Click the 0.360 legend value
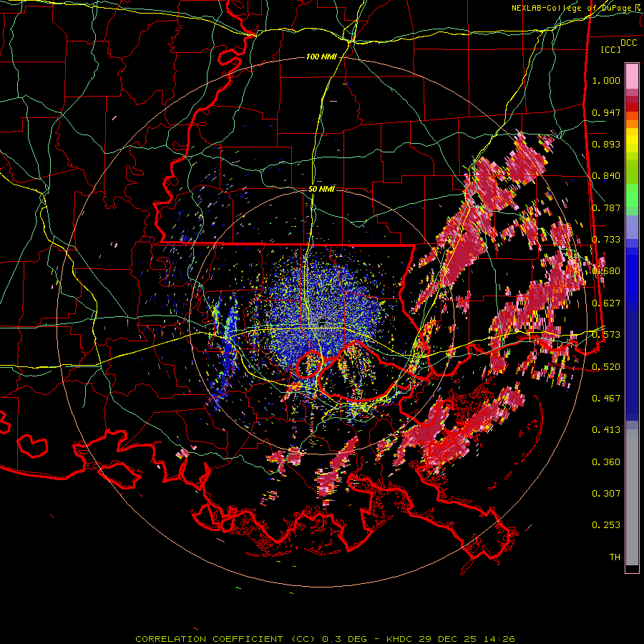 606,462
